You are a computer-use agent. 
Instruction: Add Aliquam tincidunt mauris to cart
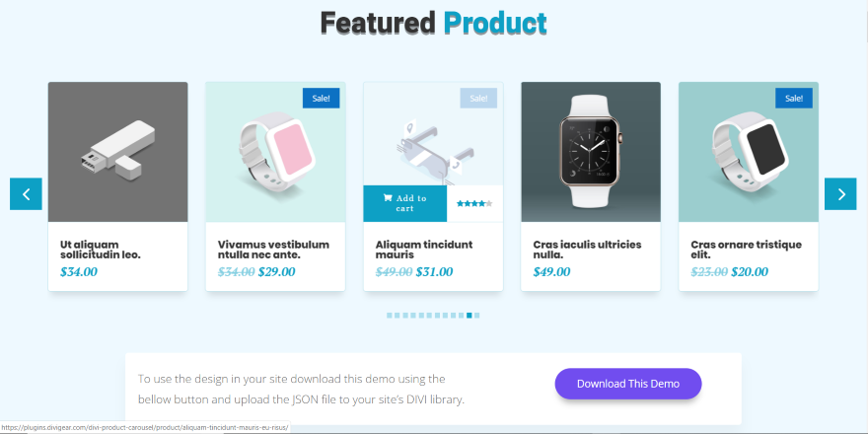click(x=404, y=203)
